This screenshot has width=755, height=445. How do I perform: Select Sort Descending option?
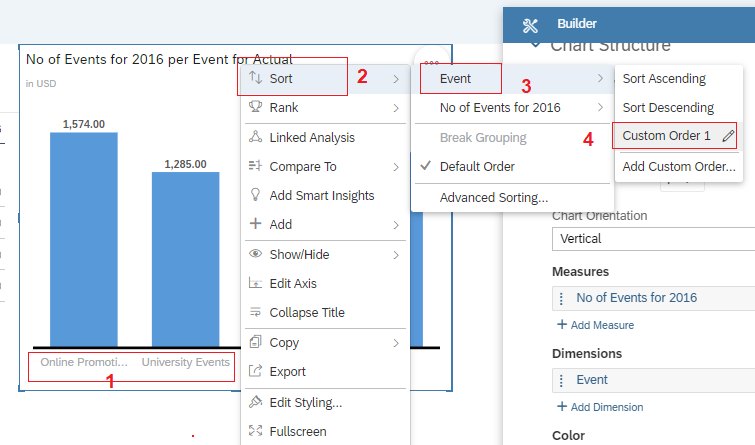point(668,108)
